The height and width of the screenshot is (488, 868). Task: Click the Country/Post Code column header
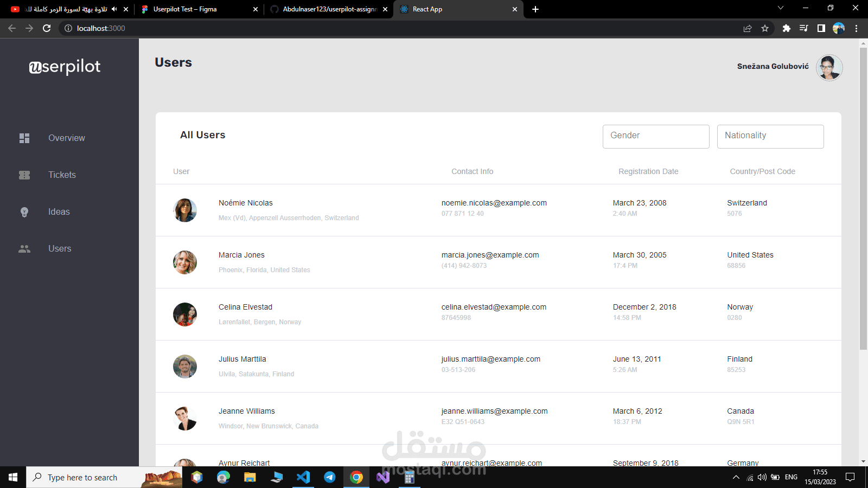762,171
